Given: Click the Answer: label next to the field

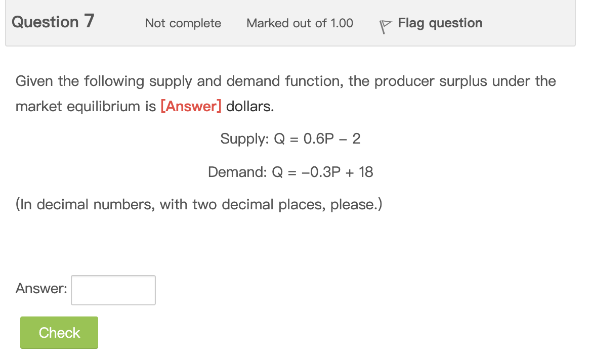Looking at the screenshot, I should click(41, 289).
